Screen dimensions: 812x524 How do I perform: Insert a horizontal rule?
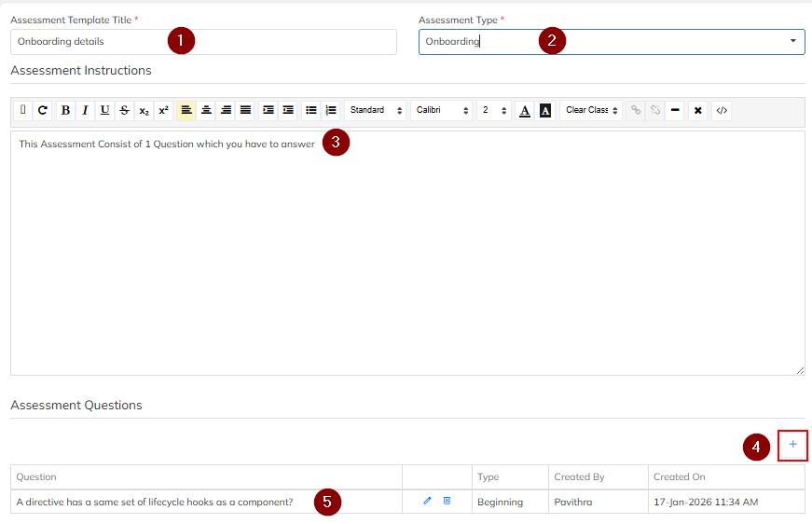coord(675,110)
